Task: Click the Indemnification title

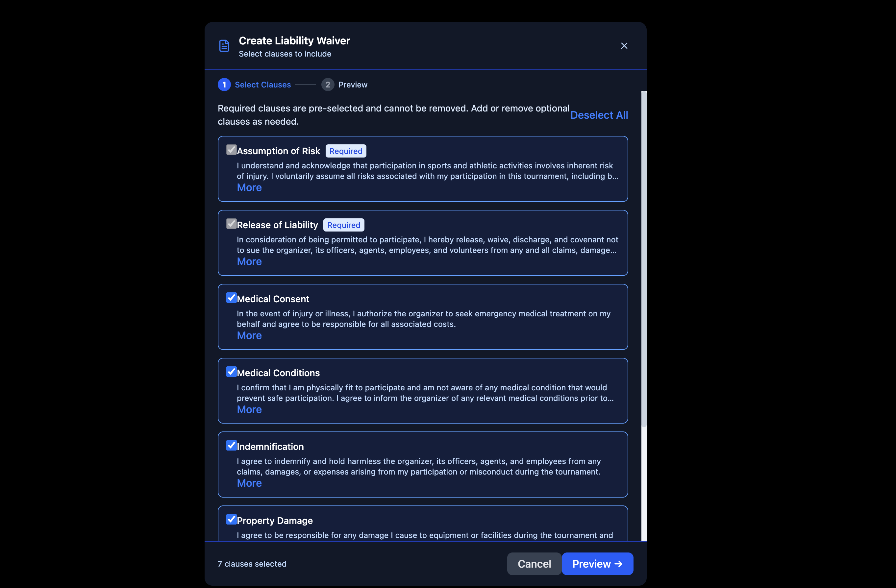Action: (x=270, y=447)
